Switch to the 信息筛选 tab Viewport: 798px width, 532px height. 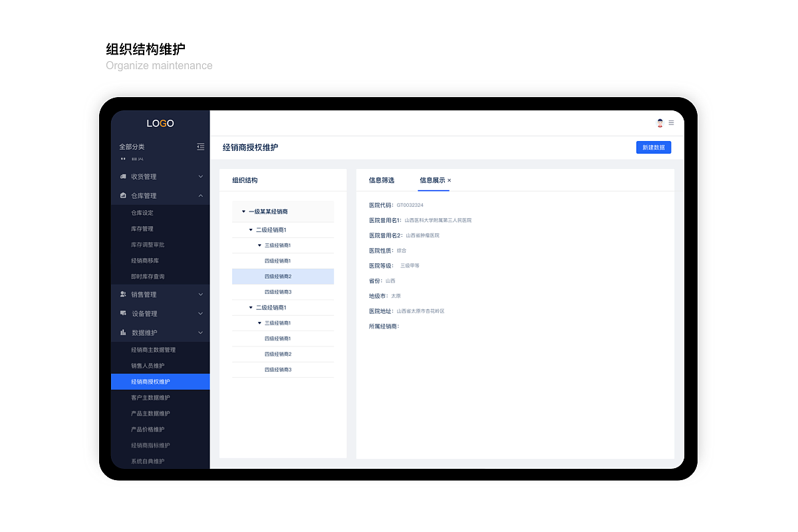381,180
